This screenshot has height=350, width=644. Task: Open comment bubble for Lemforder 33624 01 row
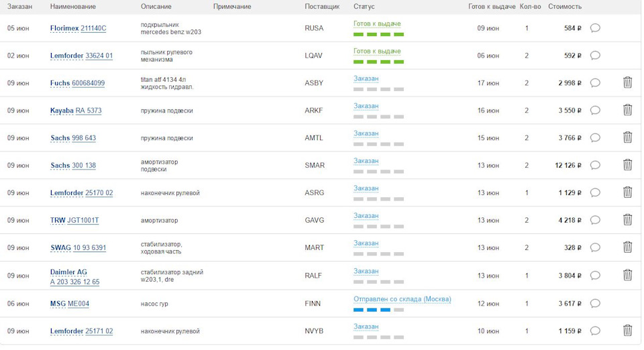595,56
